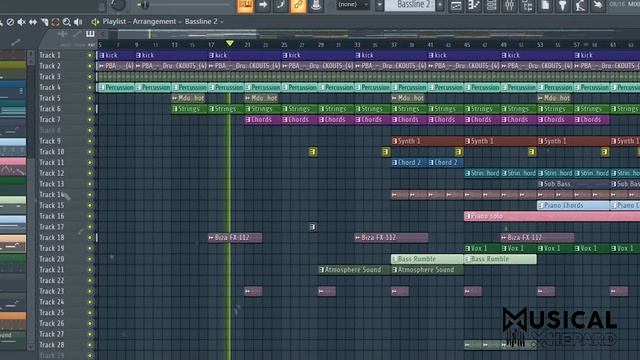Open the Arrangement selector in playlist title
Viewport: 640px width, 360px height.
tap(154, 22)
